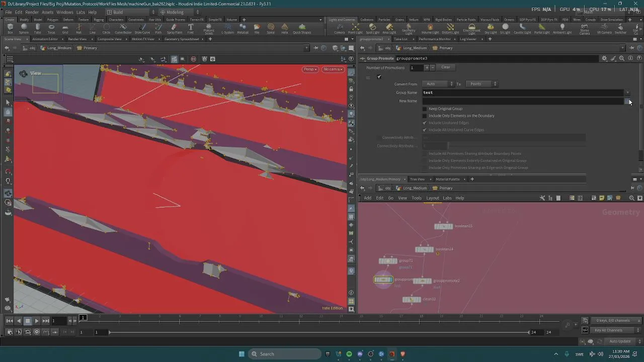
Task: Create a Null object from shelf
Action: click(78, 29)
